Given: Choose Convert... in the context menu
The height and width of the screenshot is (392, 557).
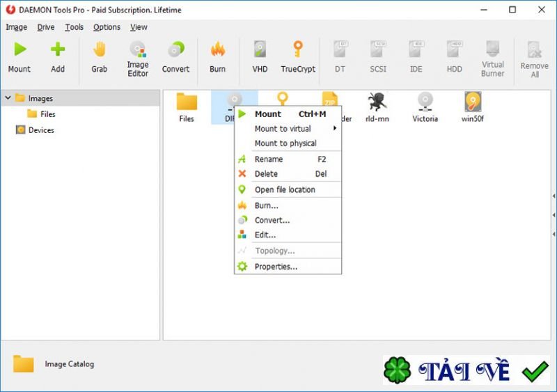Looking at the screenshot, I should pos(288,220).
